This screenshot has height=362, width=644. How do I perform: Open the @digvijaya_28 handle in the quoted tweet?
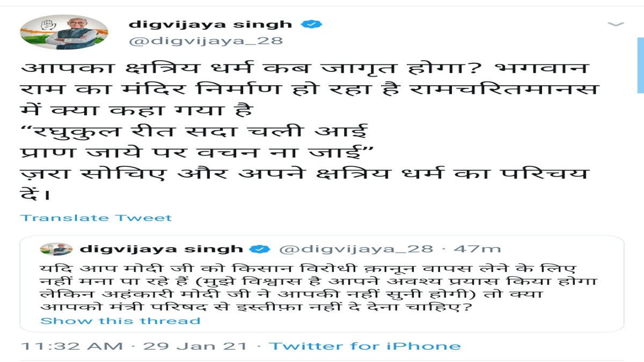tap(356, 249)
